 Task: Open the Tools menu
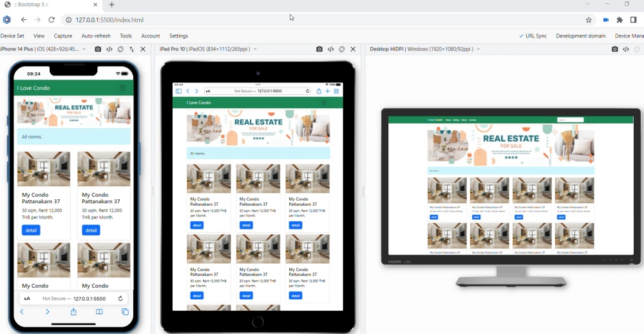[x=126, y=36]
